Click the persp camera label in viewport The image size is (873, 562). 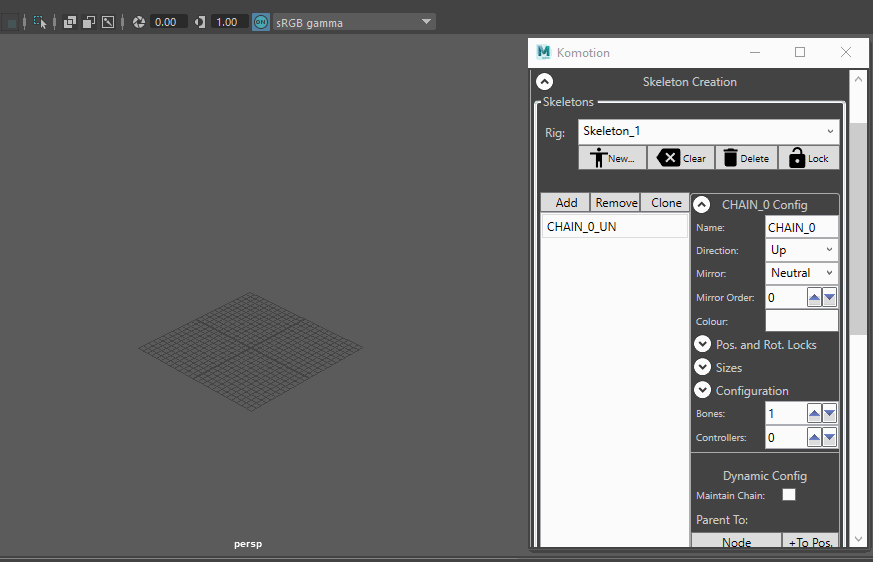point(248,544)
